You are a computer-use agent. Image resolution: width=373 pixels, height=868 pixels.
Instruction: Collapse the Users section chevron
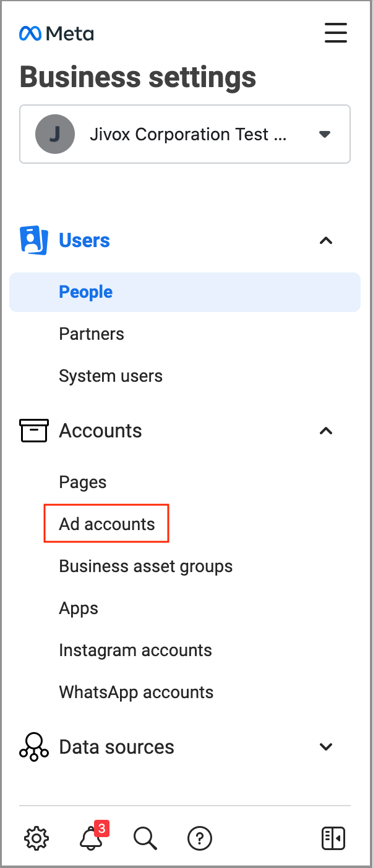326,240
